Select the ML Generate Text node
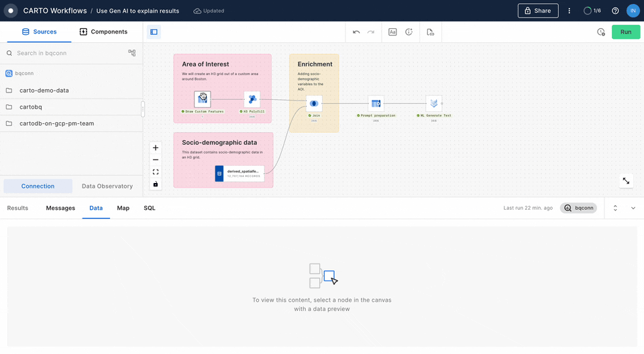This screenshot has width=644, height=354. pos(434,103)
